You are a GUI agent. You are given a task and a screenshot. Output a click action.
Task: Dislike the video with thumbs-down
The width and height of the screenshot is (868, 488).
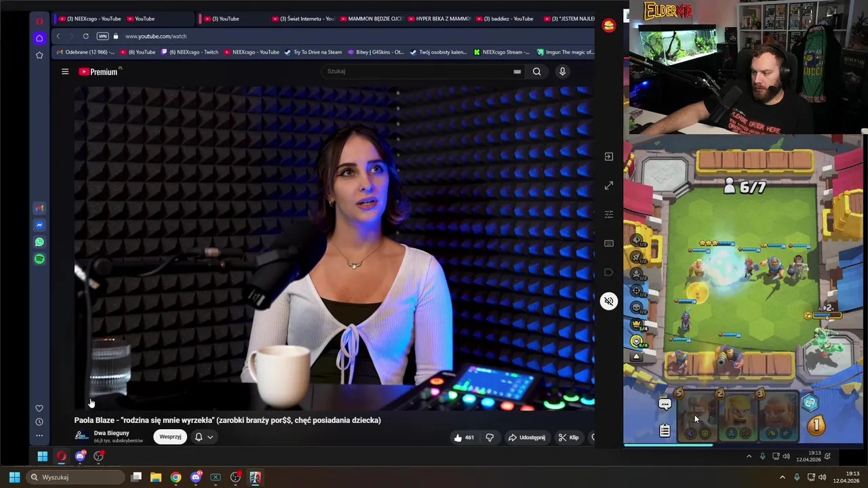click(490, 437)
